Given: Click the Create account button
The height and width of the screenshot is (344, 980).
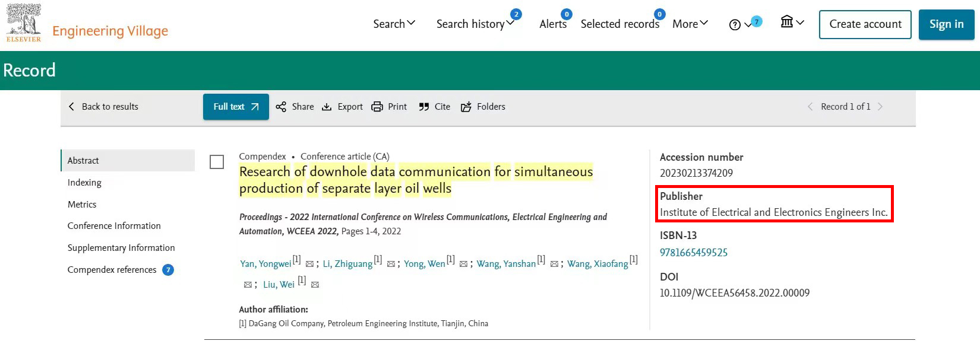Looking at the screenshot, I should pyautogui.click(x=865, y=24).
